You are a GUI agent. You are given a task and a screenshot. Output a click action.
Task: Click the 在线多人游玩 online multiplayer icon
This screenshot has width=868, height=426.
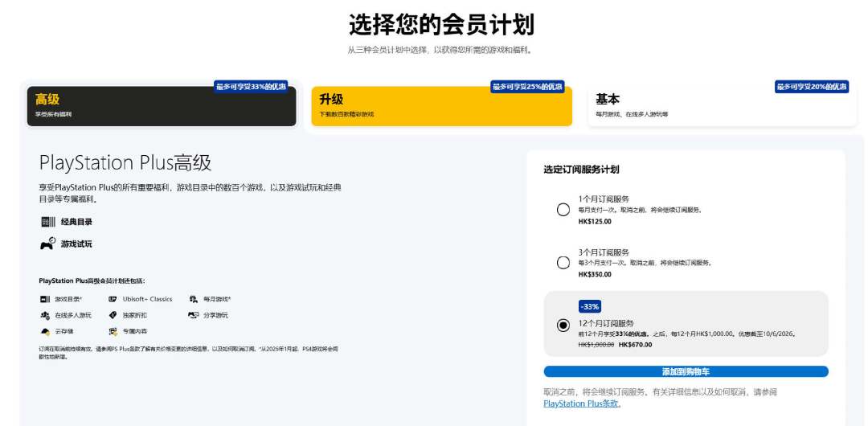tap(44, 315)
